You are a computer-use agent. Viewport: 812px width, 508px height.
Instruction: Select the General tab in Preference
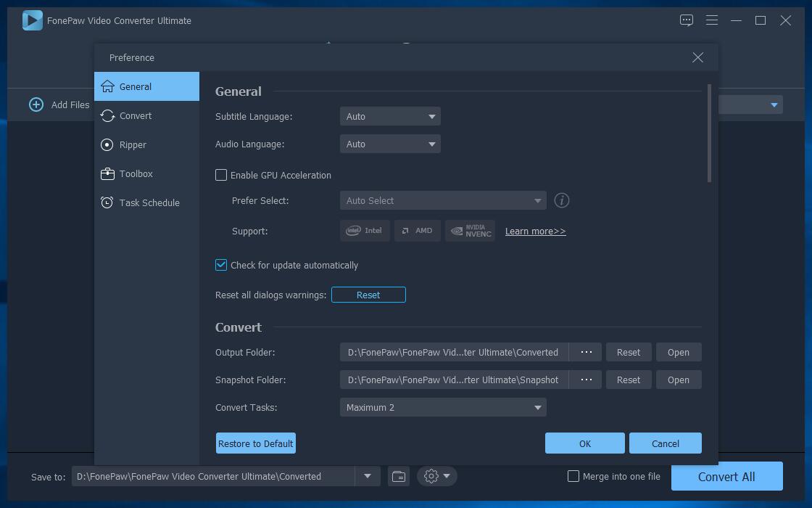coord(146,86)
